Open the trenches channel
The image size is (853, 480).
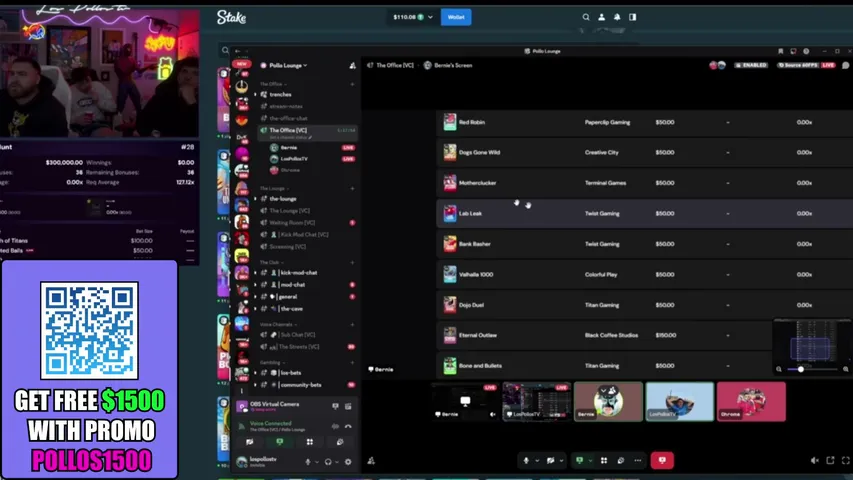click(x=280, y=95)
